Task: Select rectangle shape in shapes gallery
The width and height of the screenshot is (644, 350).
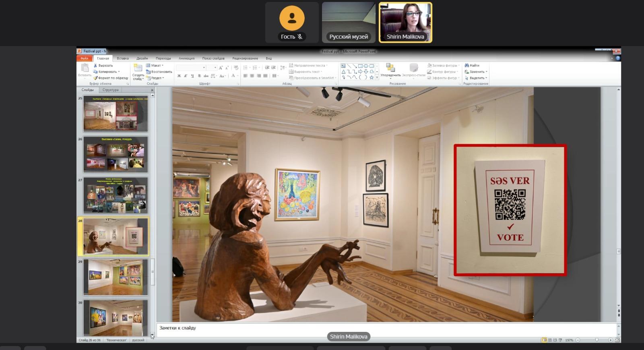Action: (360, 66)
